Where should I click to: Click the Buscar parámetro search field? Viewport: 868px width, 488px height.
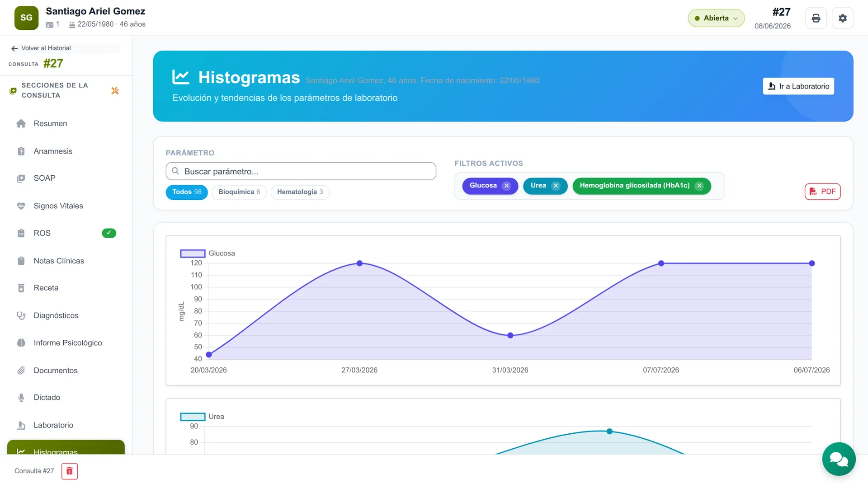[301, 171]
